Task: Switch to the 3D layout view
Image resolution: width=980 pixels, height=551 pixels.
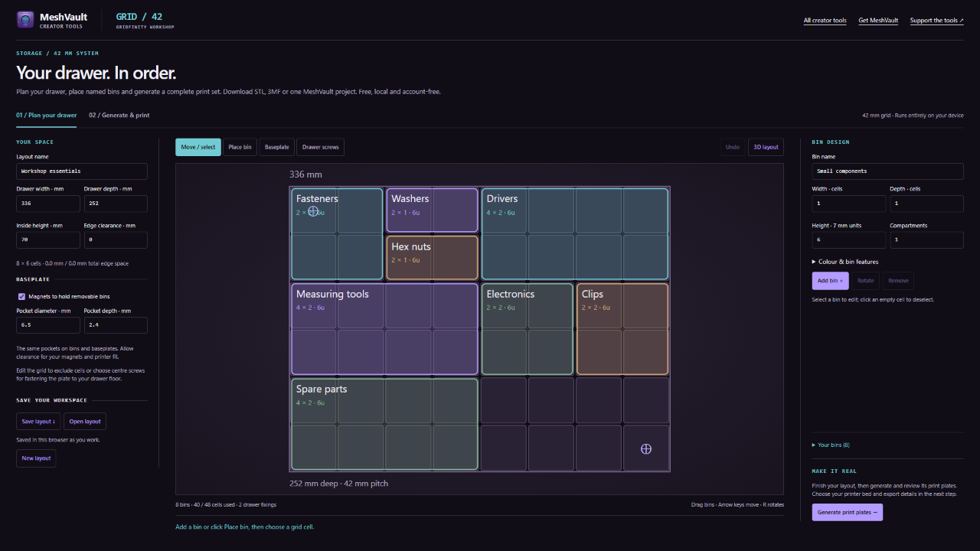Action: [x=766, y=147]
